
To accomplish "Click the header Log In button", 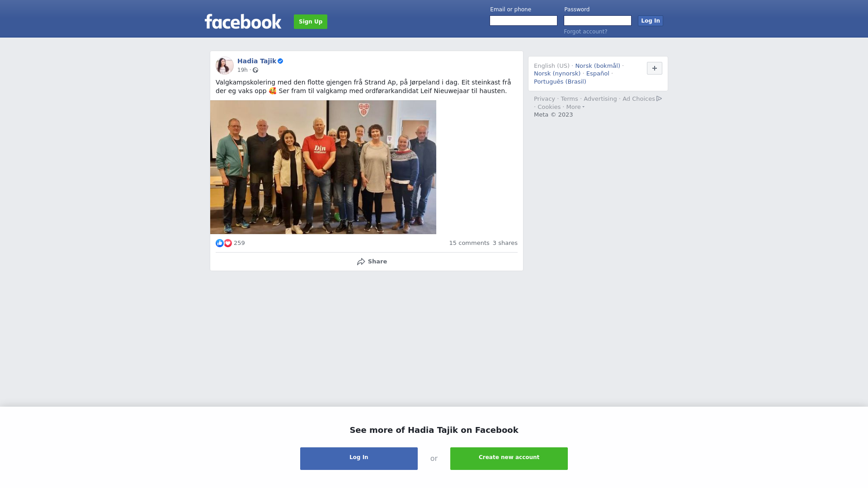I will tap(651, 21).
